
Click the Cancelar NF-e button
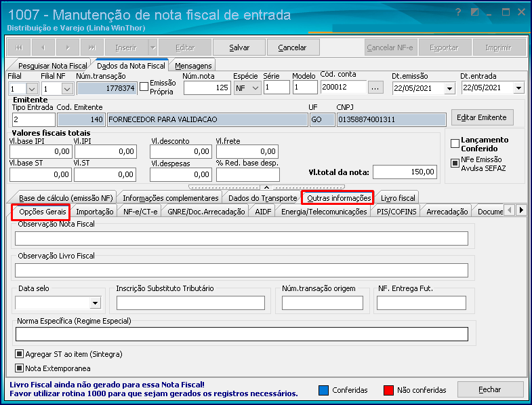point(390,47)
